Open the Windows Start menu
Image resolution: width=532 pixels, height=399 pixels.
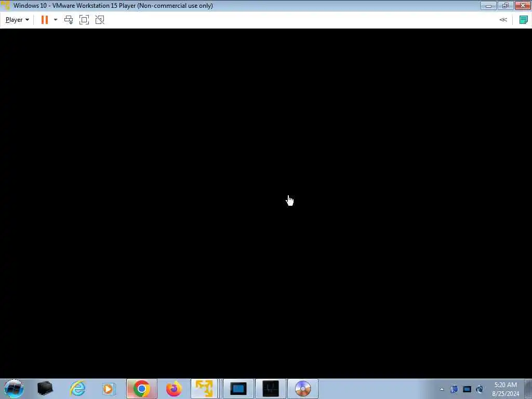[x=14, y=389]
